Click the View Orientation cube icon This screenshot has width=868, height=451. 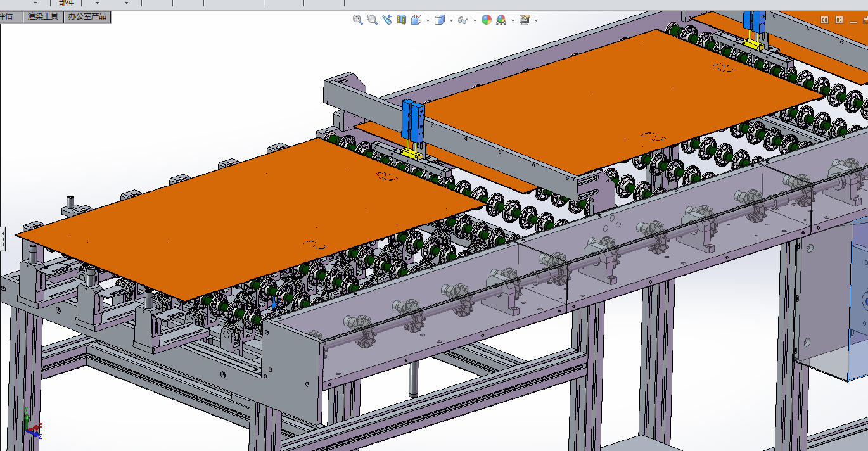[x=416, y=20]
